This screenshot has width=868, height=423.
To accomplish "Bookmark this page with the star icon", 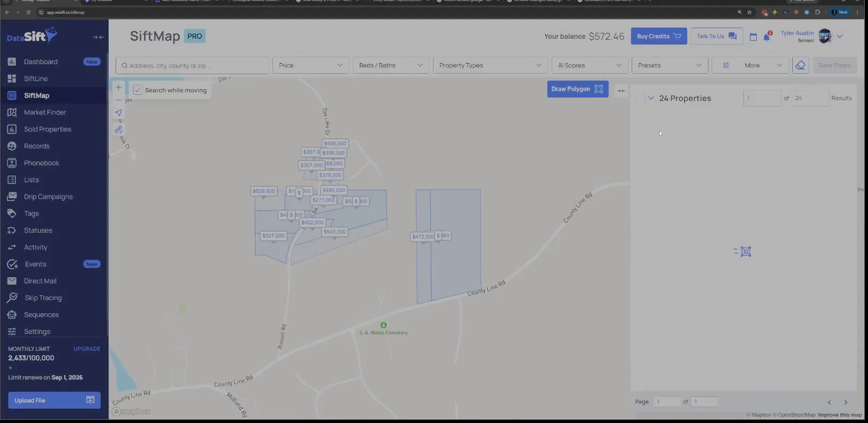I will (749, 12).
